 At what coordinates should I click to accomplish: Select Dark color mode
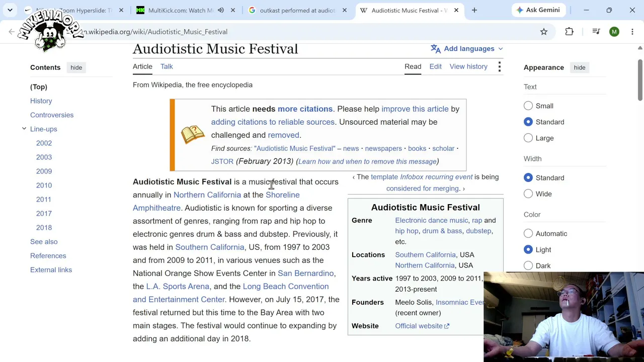pyautogui.click(x=528, y=266)
